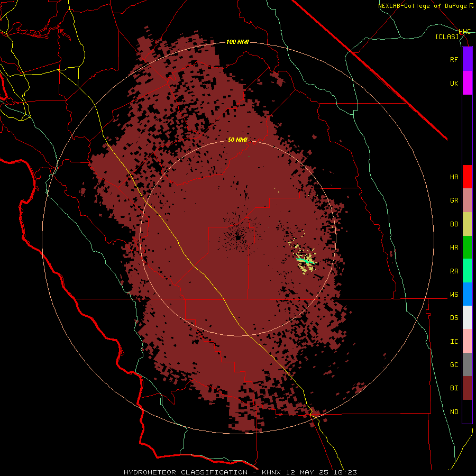Click the WS legend label
Viewport: 476px width, 476px height.
[454, 295]
